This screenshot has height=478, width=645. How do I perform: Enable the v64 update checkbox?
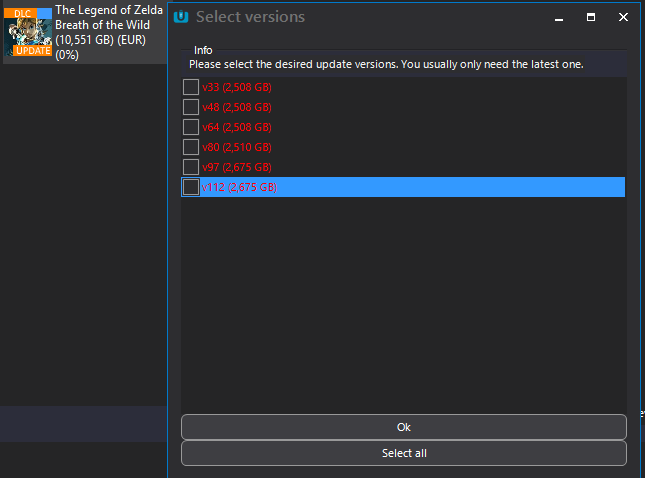click(x=190, y=127)
